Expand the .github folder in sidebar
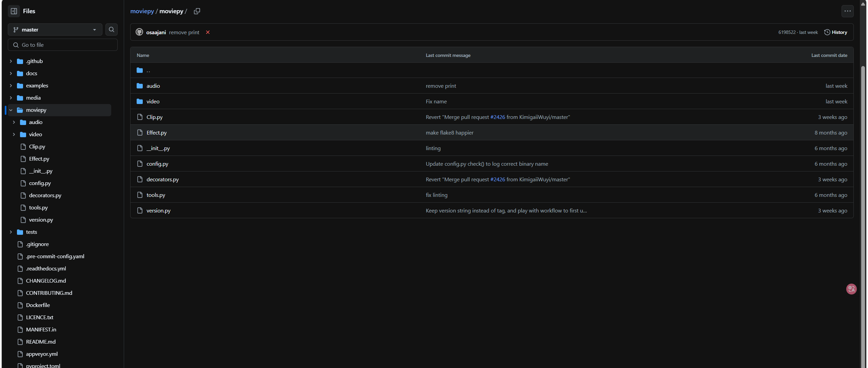This screenshot has height=368, width=868. click(11, 61)
